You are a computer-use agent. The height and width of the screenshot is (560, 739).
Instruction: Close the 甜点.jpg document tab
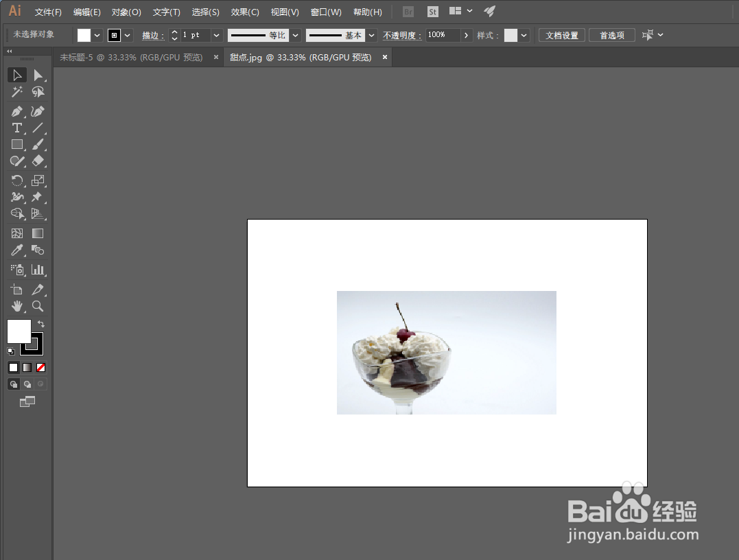coord(384,57)
